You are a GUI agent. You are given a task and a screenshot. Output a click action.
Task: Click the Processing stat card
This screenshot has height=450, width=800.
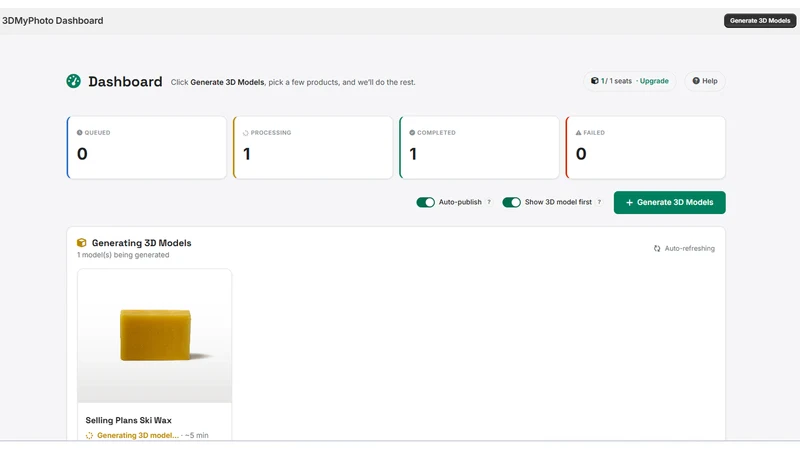pyautogui.click(x=313, y=147)
